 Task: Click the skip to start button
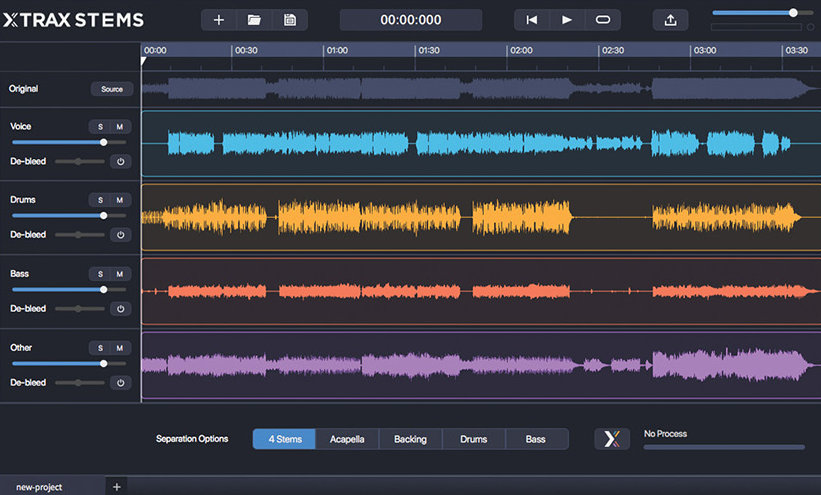click(x=532, y=20)
